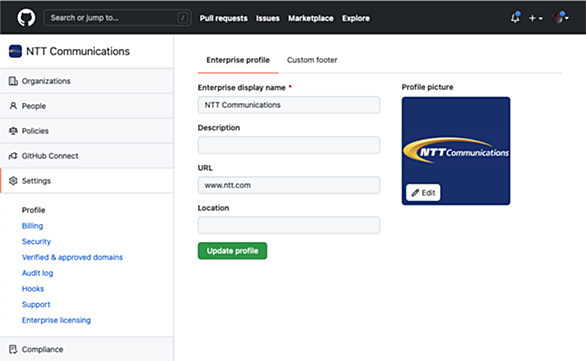Click into the Description text field

point(289,145)
